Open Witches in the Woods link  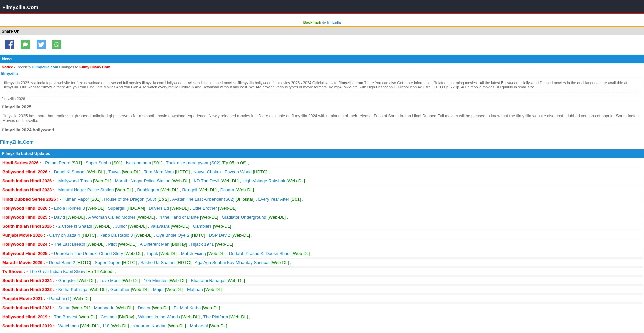pos(159,317)
